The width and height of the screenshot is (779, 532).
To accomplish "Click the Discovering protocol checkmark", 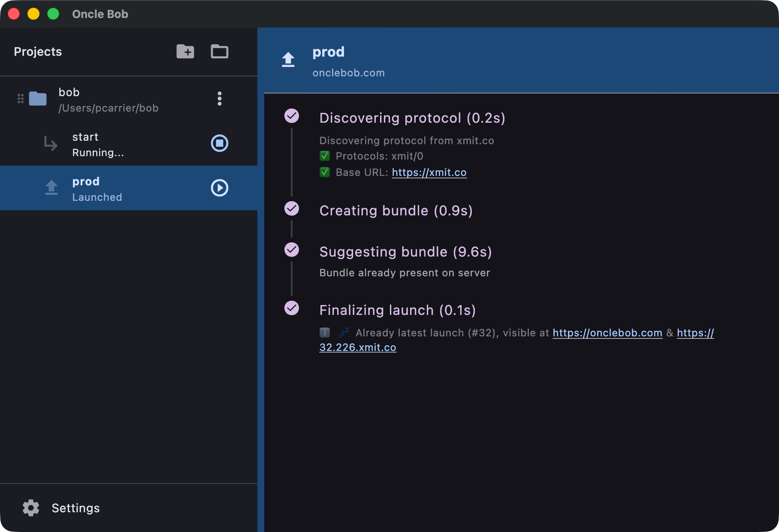I will click(292, 115).
